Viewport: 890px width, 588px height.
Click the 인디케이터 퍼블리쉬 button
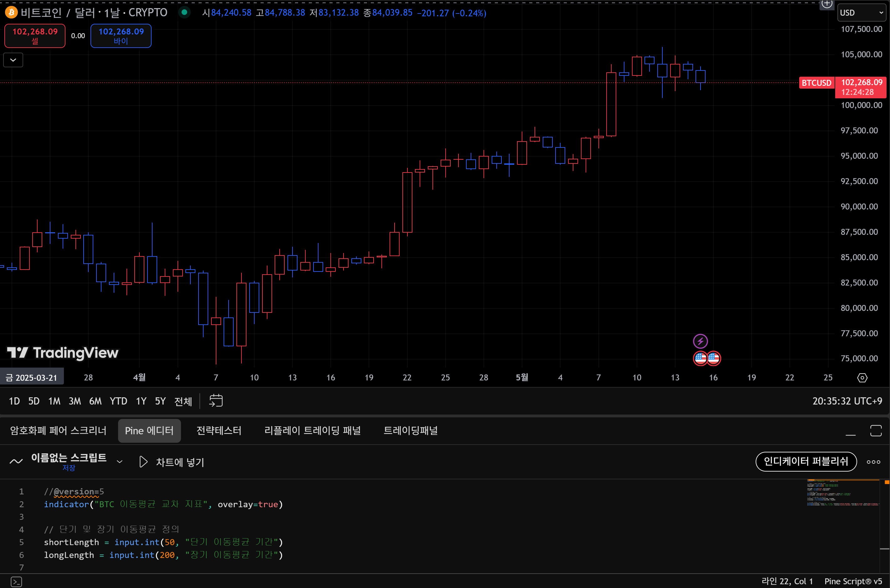[x=806, y=461]
